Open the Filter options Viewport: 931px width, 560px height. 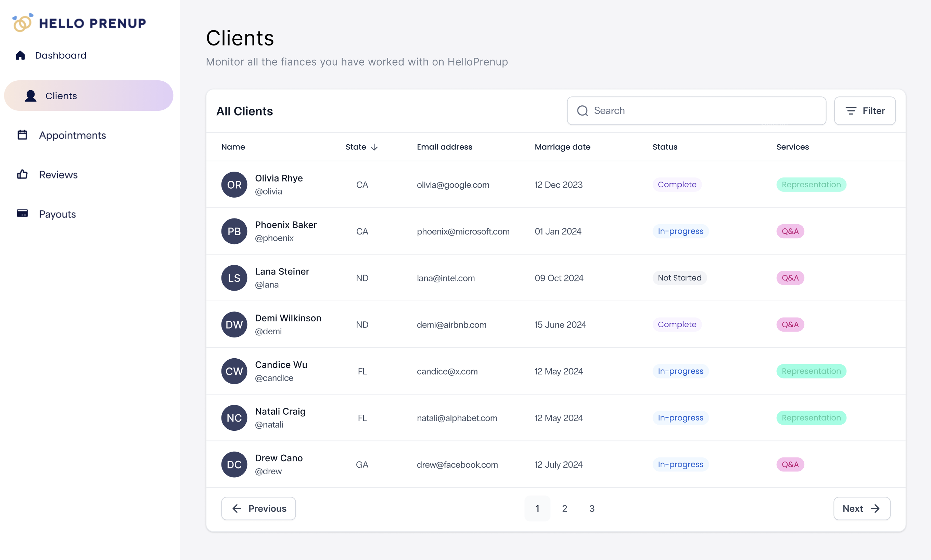click(x=865, y=110)
